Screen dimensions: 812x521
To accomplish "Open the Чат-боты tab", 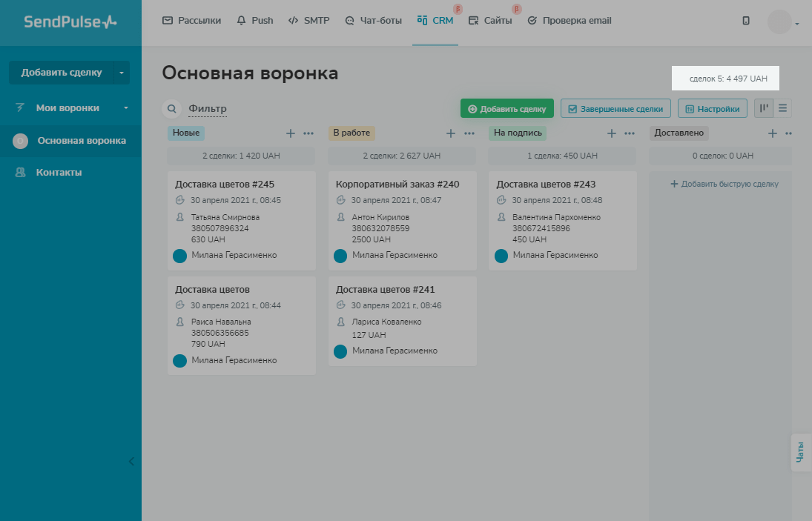I will coord(373,21).
